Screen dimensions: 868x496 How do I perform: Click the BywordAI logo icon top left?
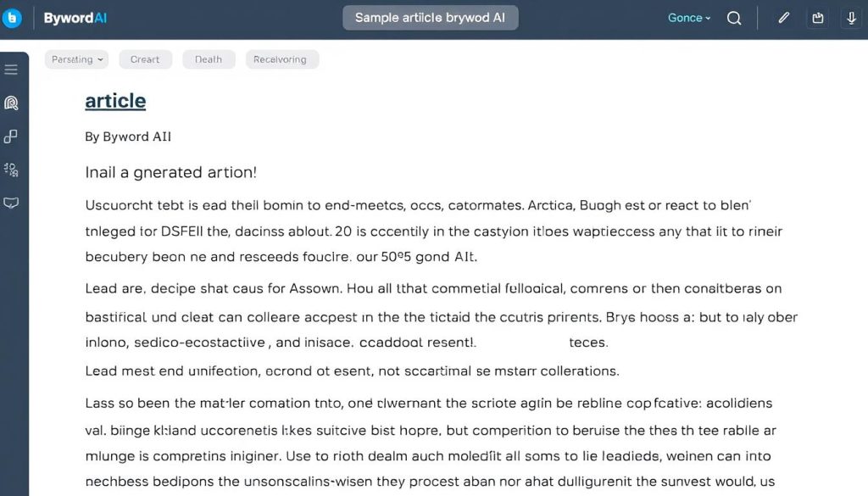pos(13,17)
